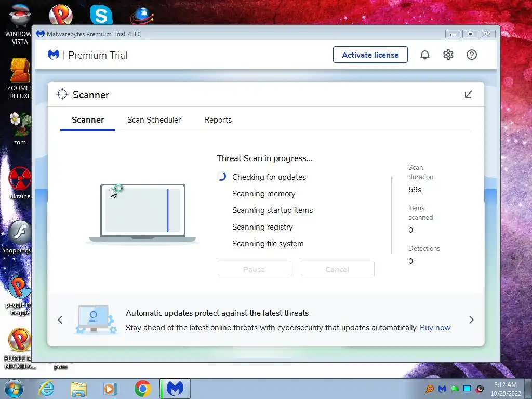
Task: Click the Malwarebytes taskbar button
Action: coord(175,389)
